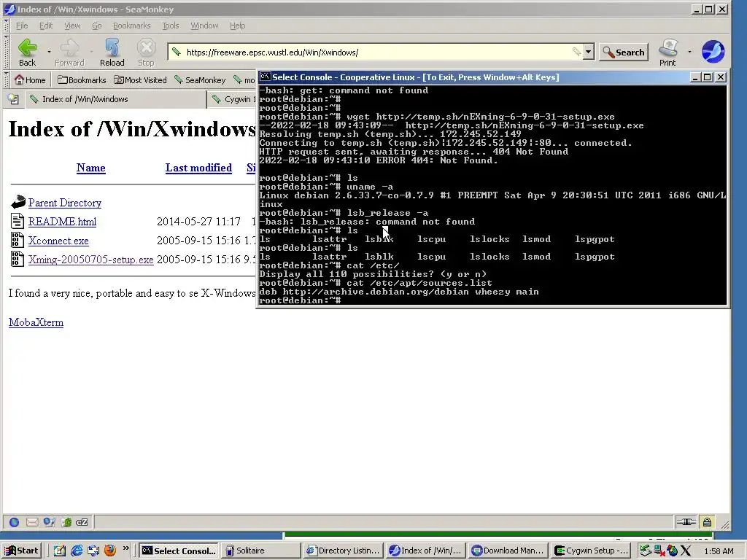
Task: Click the taskbar clock showing 1:58 AM
Action: [x=719, y=551]
